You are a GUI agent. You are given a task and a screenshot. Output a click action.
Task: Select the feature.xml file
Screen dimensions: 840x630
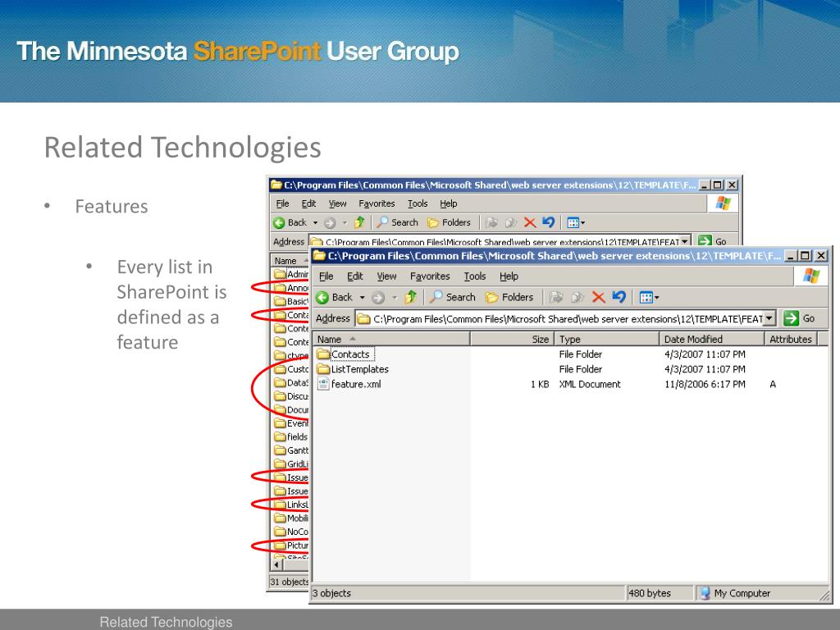tap(349, 384)
